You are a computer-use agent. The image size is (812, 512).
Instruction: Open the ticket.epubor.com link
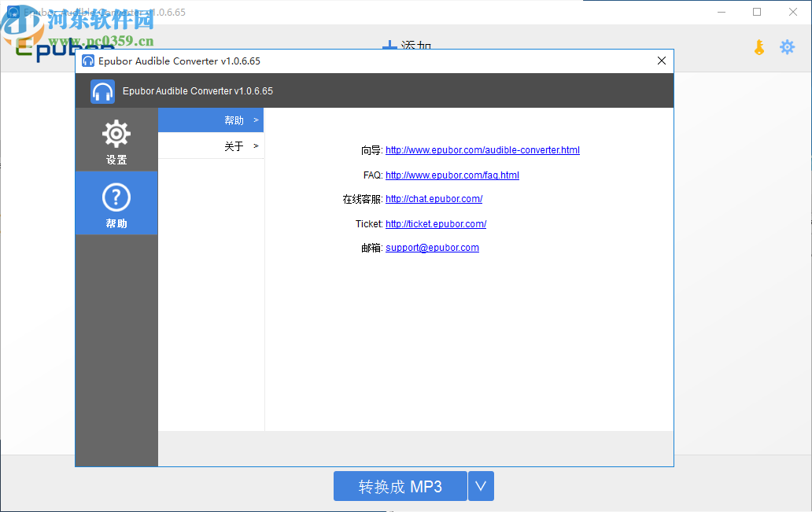coord(436,223)
